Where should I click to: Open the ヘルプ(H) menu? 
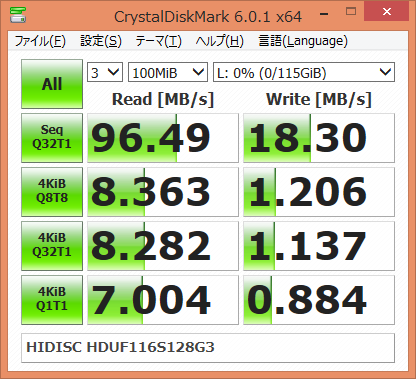pyautogui.click(x=220, y=41)
